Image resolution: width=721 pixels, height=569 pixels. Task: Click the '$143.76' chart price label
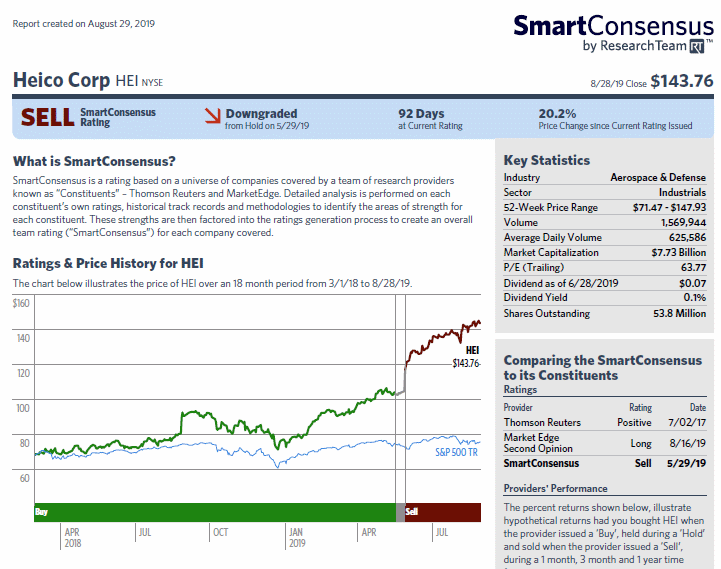[x=466, y=363]
